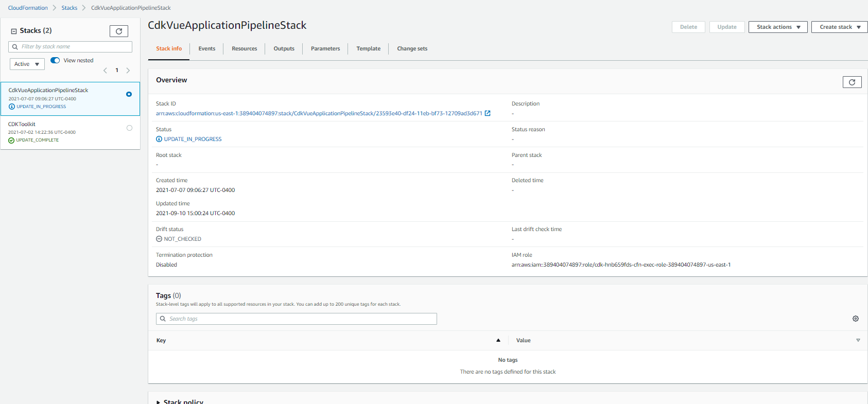Click UPDATE_IN_PROGRESS info icon in Overview status
Image resolution: width=868 pixels, height=404 pixels.
[159, 139]
